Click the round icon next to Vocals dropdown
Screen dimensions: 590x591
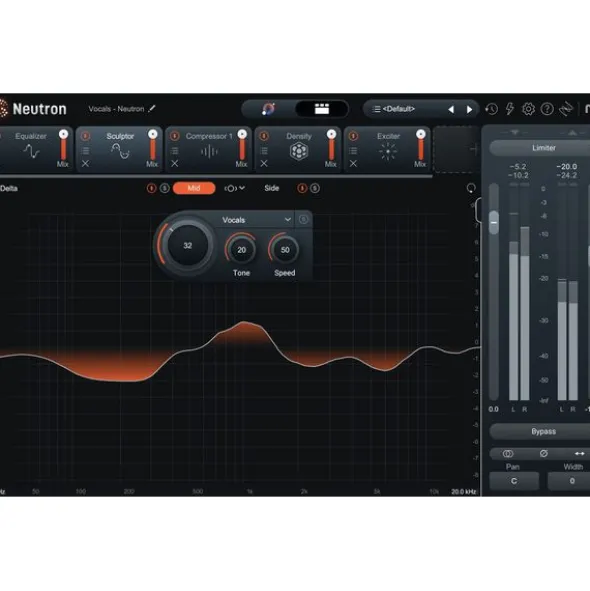(x=303, y=219)
